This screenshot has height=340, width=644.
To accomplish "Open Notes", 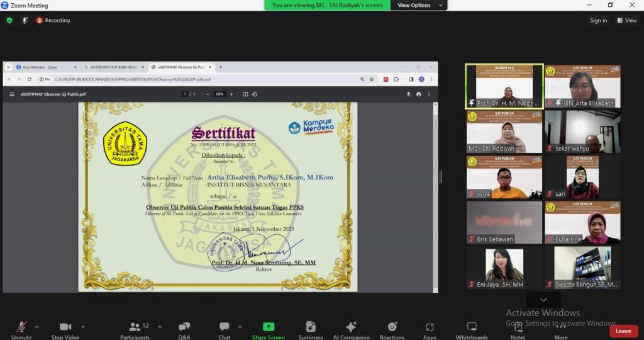I will 518,330.
